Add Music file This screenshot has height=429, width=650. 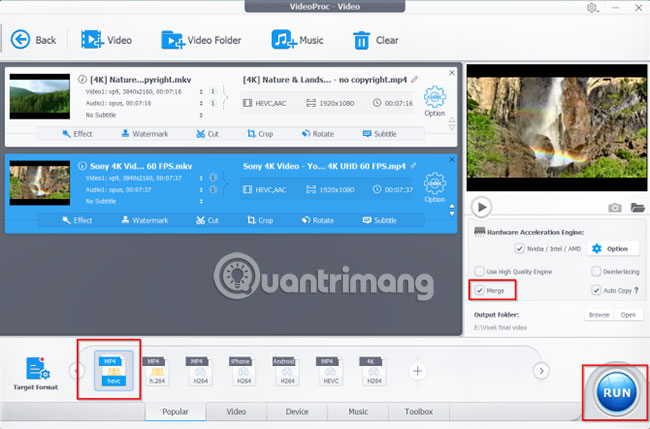[297, 40]
